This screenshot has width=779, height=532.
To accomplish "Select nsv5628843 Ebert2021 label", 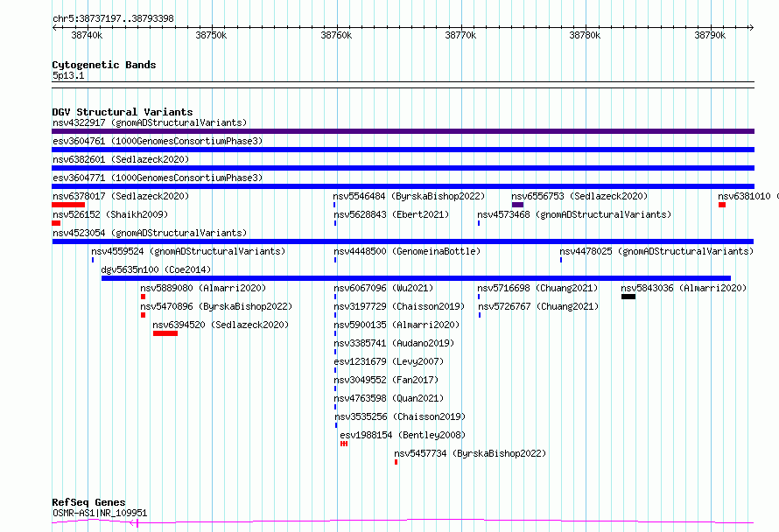I will coord(391,214).
